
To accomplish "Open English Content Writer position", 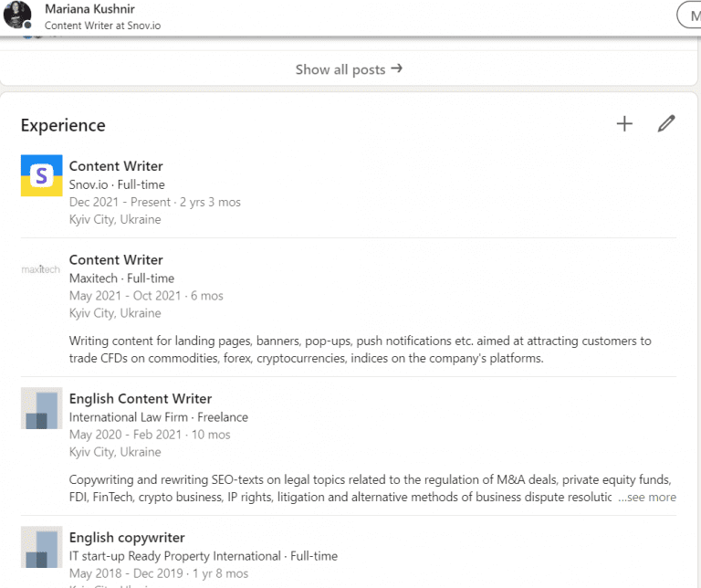I will pos(141,398).
